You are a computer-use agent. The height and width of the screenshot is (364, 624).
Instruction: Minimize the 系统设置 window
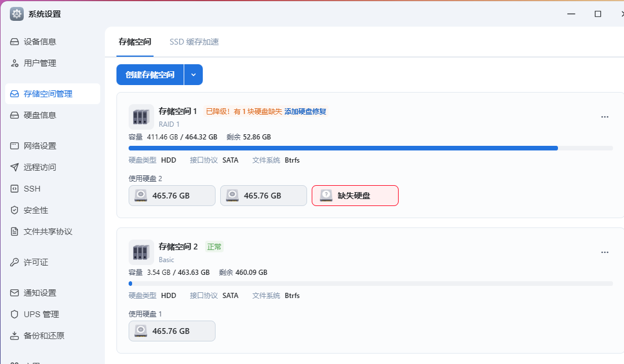[x=571, y=14]
